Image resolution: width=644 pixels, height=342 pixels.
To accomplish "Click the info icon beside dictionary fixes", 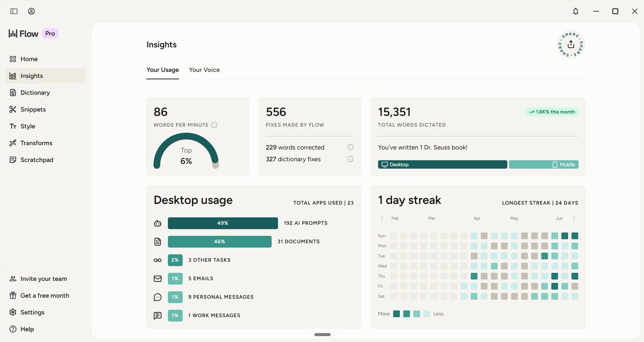I will [350, 159].
